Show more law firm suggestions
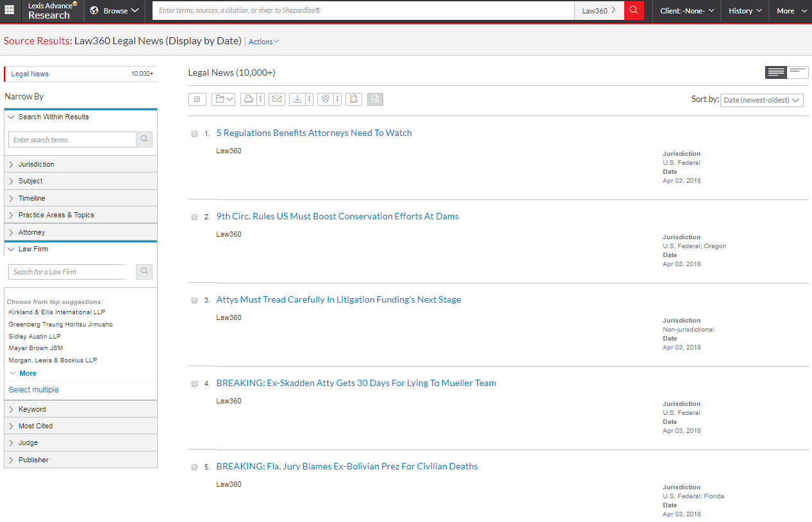This screenshot has height=522, width=812. (x=23, y=373)
